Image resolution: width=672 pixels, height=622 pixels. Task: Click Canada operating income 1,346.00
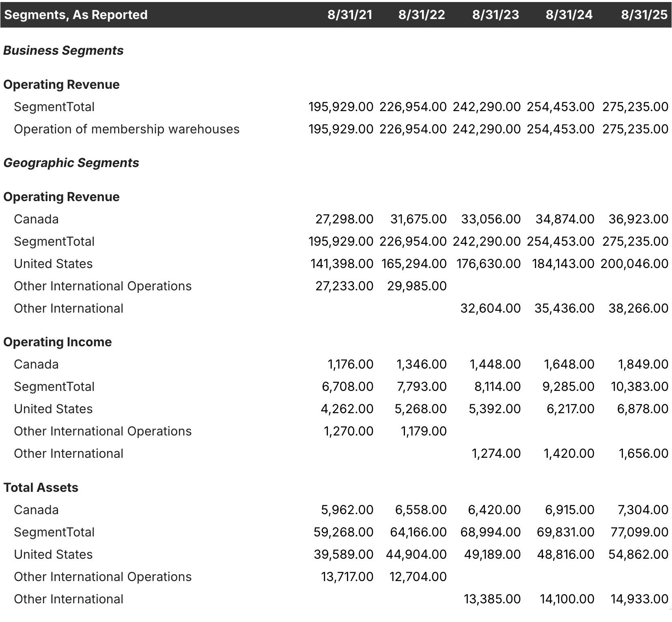tap(422, 365)
